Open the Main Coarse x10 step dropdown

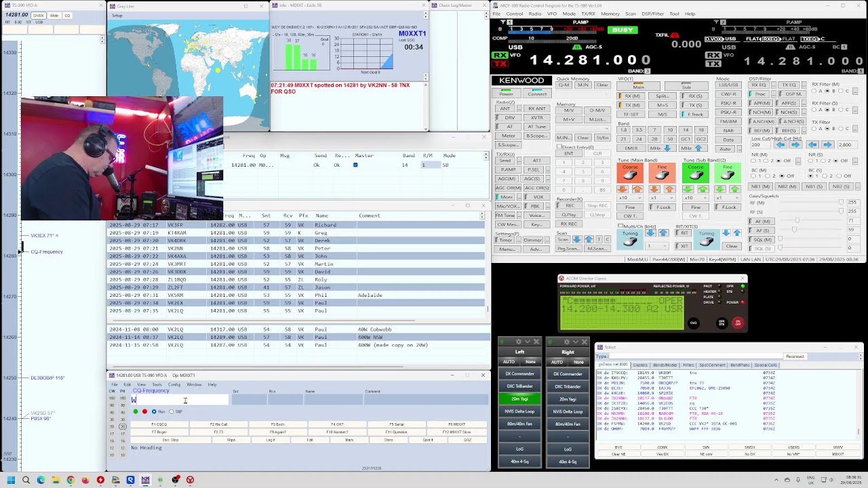click(x=630, y=198)
